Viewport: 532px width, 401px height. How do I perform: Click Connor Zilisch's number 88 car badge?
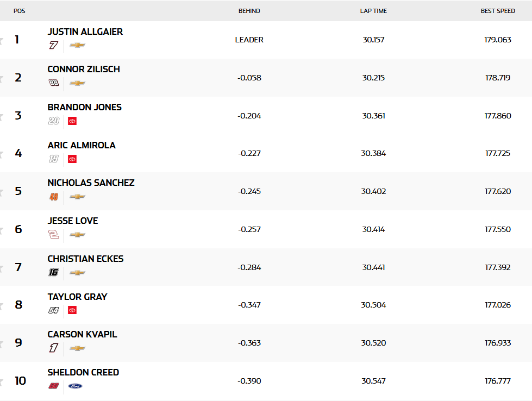[x=53, y=83]
